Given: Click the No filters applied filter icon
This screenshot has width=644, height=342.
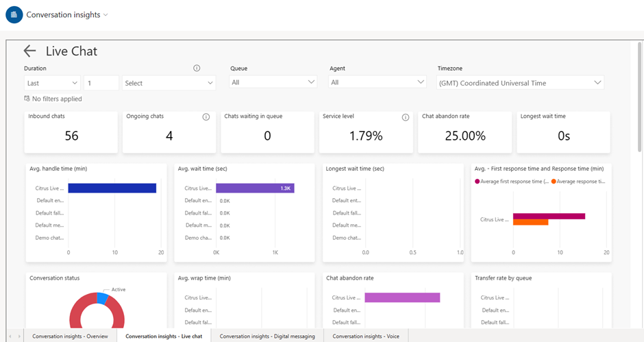Looking at the screenshot, I should pos(27,99).
